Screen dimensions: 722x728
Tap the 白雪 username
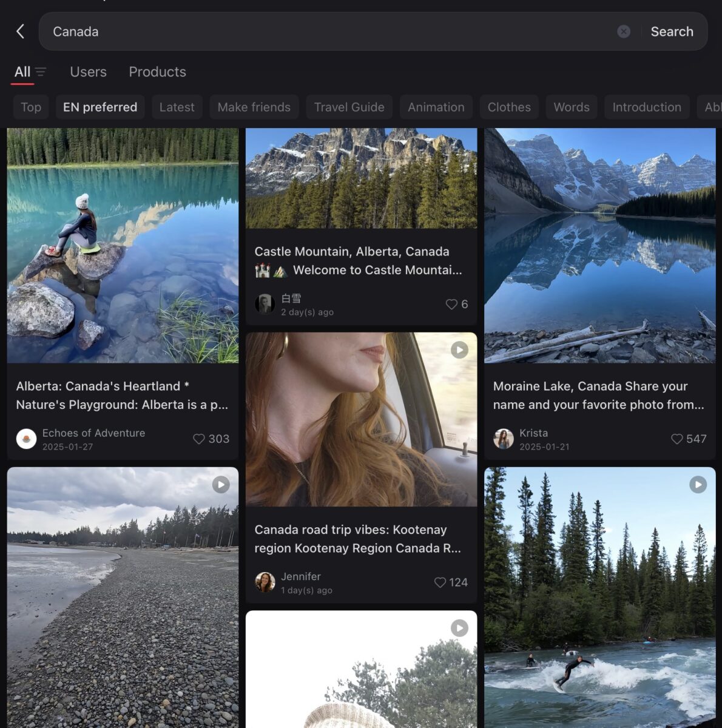click(291, 298)
